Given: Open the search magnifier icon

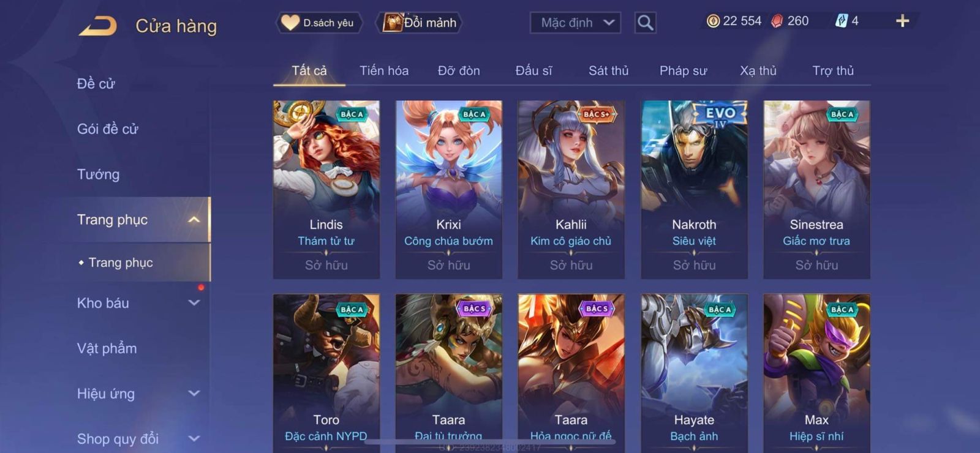Looking at the screenshot, I should [645, 23].
